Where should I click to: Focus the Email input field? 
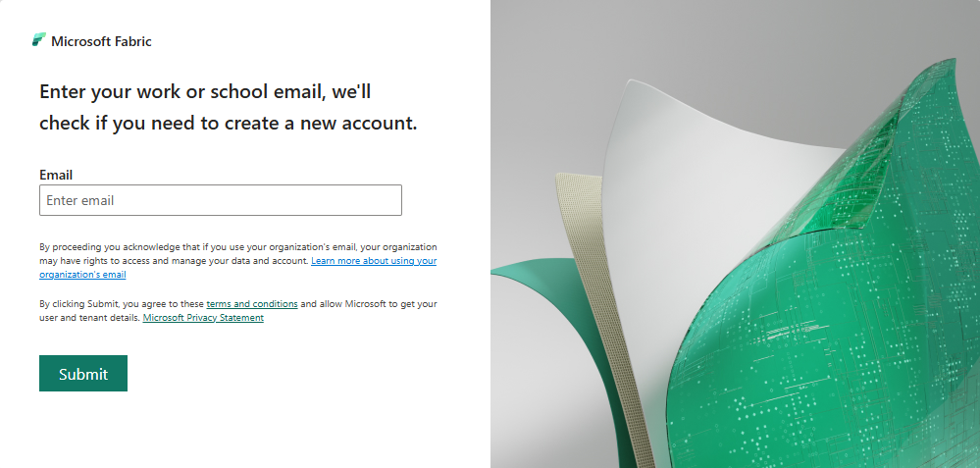pos(221,200)
